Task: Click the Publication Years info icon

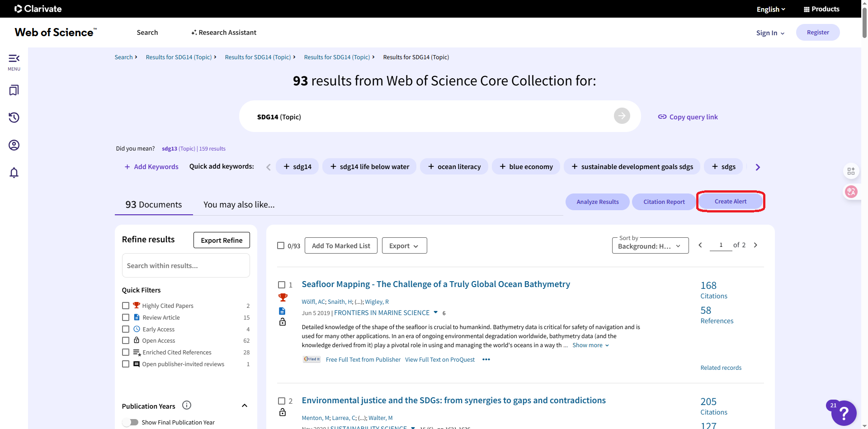Action: click(187, 405)
